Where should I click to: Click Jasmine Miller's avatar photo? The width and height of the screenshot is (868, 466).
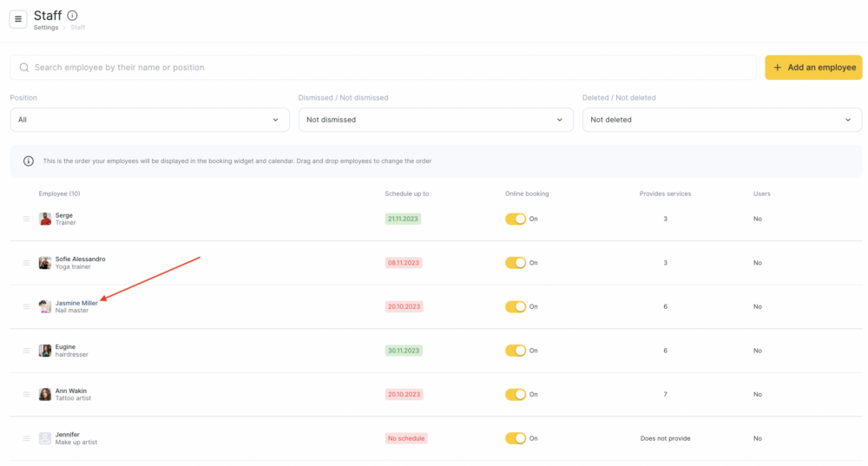pos(45,306)
